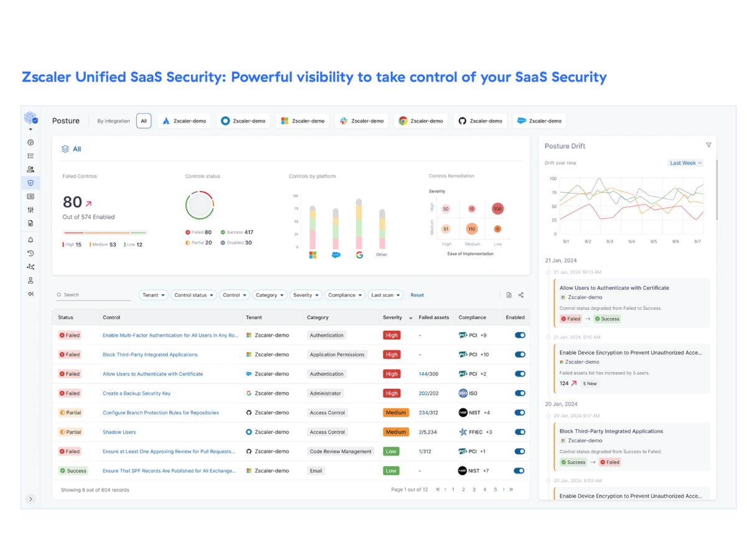The height and width of the screenshot is (560, 747).
Task: Click the red 100 bubble in Controls Remediation
Action: click(497, 209)
